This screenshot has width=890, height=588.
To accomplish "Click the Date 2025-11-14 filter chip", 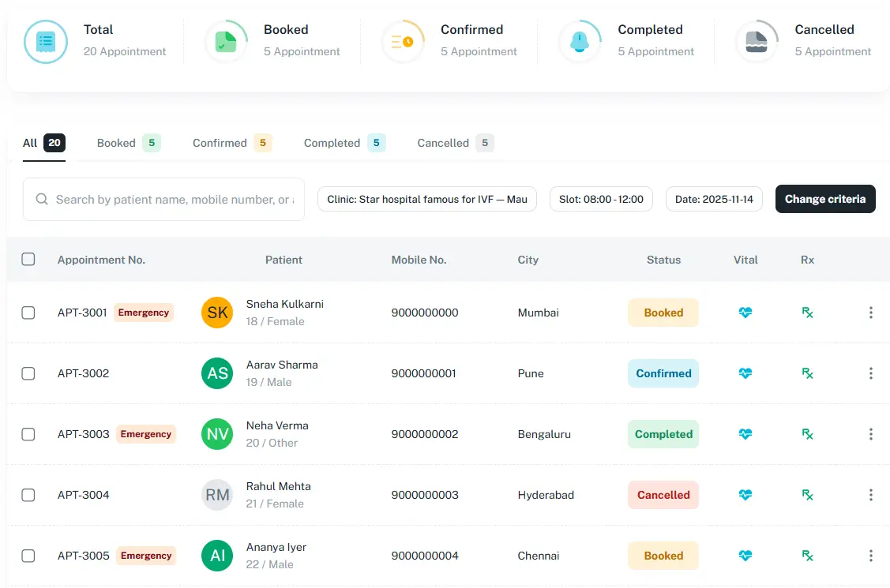I will tap(714, 199).
